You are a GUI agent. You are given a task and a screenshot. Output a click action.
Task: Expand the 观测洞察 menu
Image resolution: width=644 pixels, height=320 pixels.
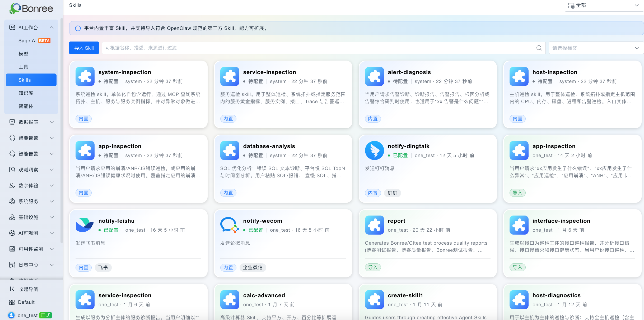point(31,170)
